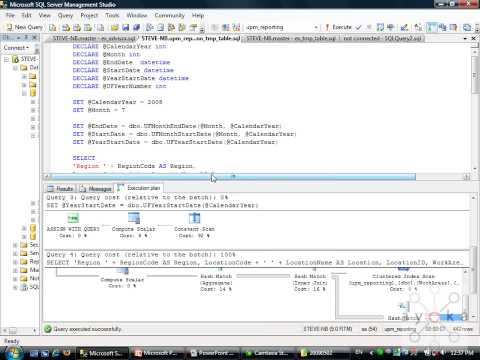This screenshot has height=360, width=480.
Task: Click the Camtasia taskbar button
Action: 267,353
